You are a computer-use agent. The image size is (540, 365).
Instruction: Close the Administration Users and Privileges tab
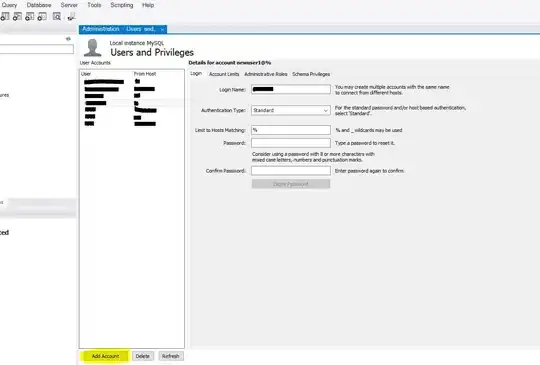[162, 30]
